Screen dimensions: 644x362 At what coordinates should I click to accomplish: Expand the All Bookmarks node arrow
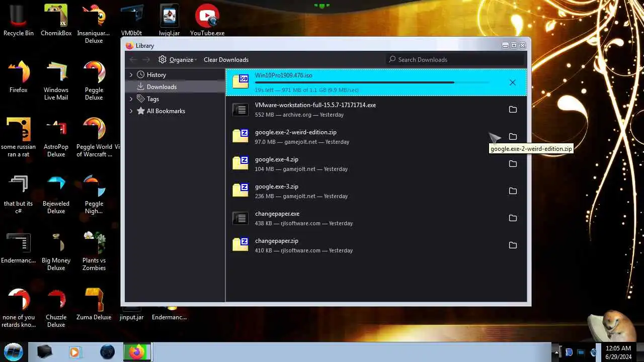pos(131,111)
